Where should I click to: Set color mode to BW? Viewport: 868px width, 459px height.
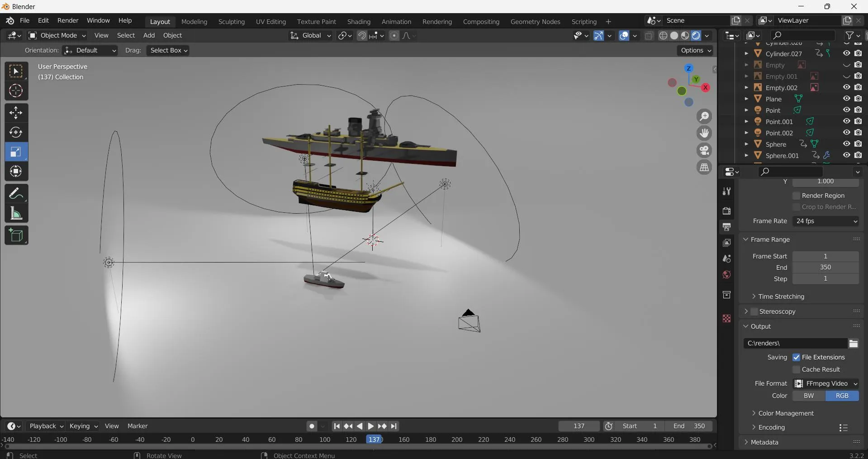[809, 396]
